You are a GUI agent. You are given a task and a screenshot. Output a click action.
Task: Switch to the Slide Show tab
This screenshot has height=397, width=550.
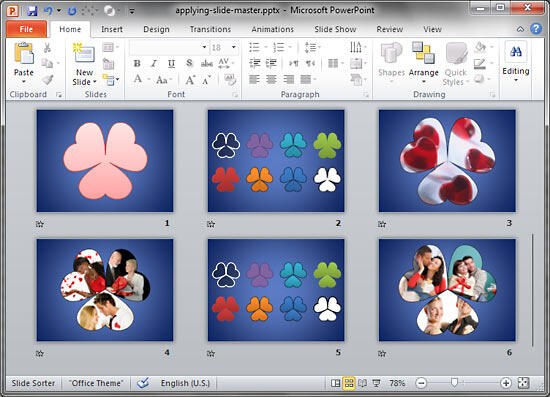click(335, 29)
